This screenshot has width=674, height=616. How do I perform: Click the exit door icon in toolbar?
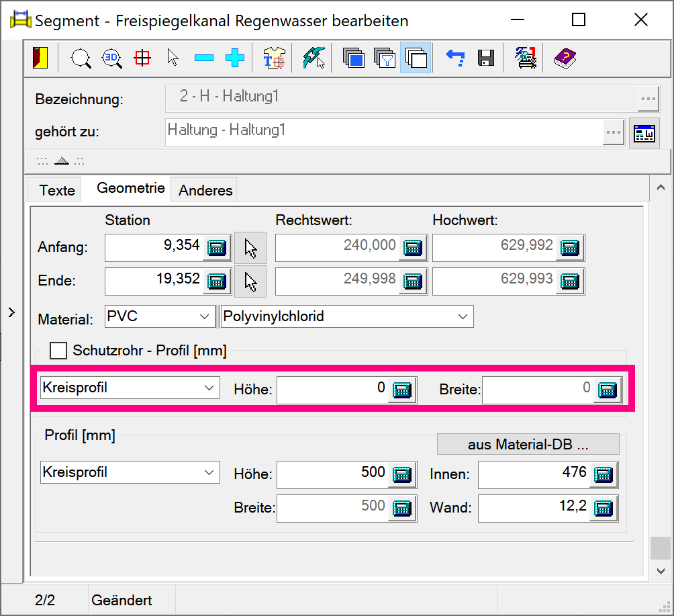(40, 58)
